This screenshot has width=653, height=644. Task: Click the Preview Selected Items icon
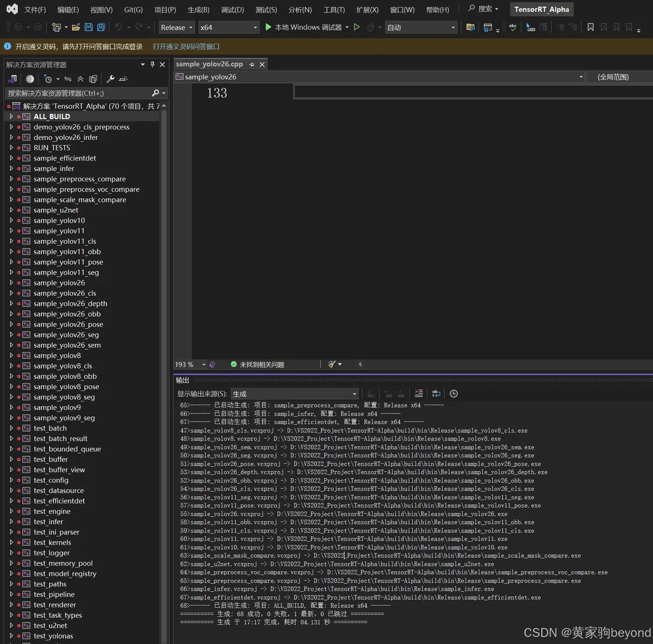[123, 79]
